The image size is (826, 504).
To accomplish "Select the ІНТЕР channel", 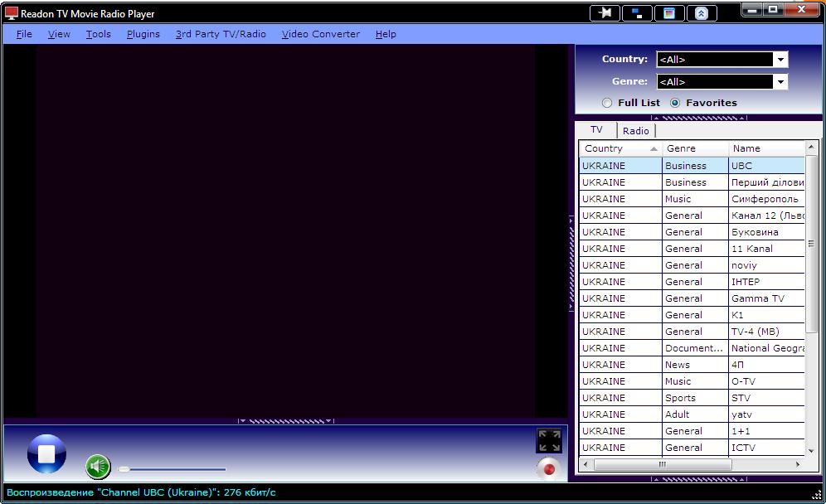I will (x=692, y=282).
